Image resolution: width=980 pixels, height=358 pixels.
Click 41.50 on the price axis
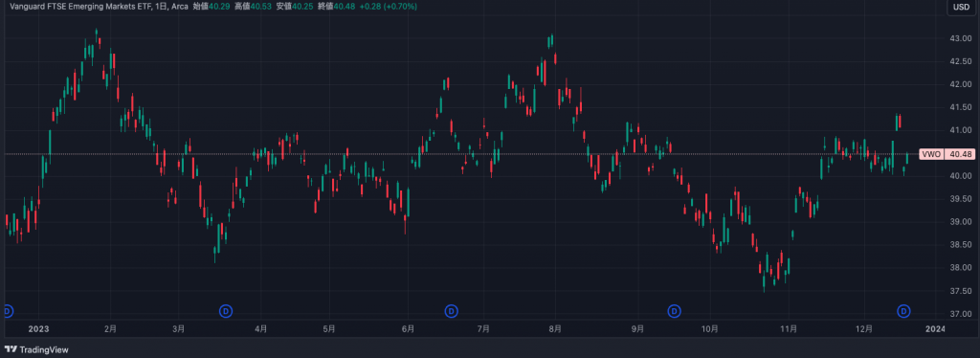pos(960,107)
